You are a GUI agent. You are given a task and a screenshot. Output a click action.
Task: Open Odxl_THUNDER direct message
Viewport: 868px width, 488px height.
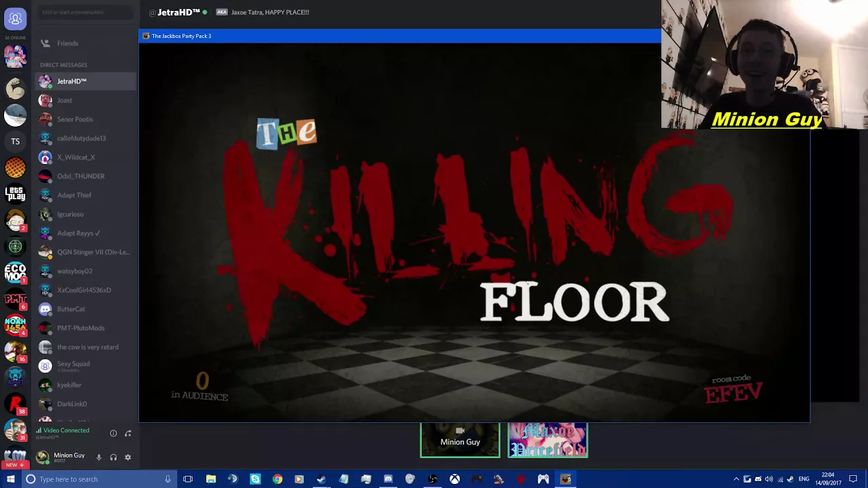pyautogui.click(x=85, y=176)
